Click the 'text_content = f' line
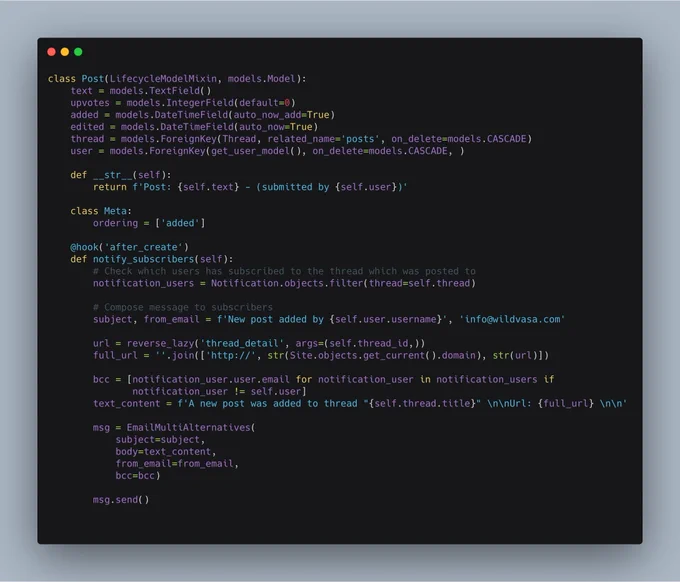Image resolution: width=680 pixels, height=582 pixels. pos(360,404)
